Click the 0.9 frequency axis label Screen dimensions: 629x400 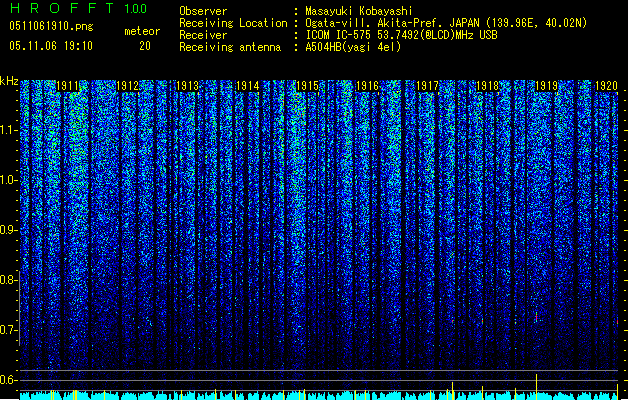pos(8,230)
